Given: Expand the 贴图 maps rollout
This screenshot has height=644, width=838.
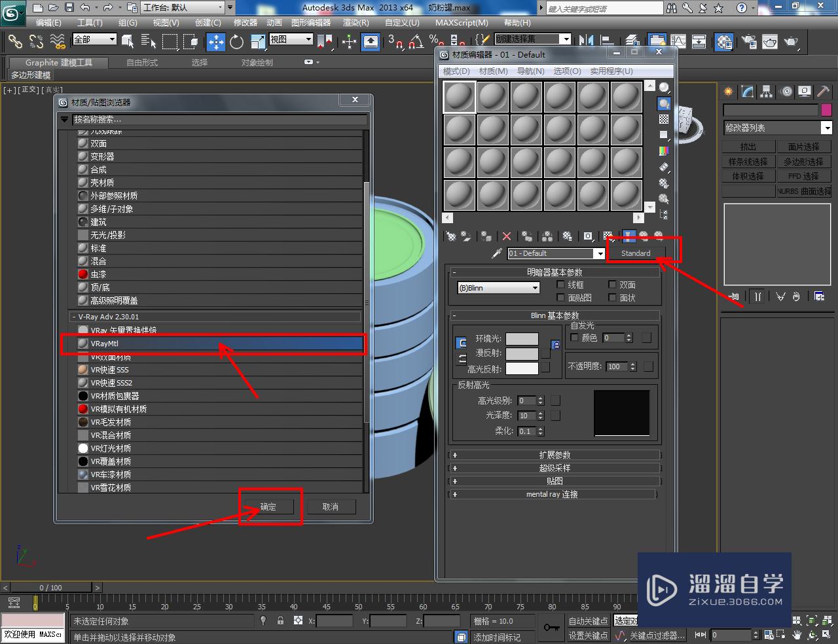Looking at the screenshot, I should click(555, 481).
